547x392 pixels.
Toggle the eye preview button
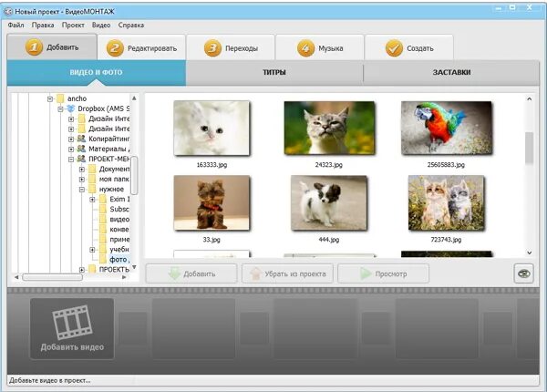click(523, 273)
